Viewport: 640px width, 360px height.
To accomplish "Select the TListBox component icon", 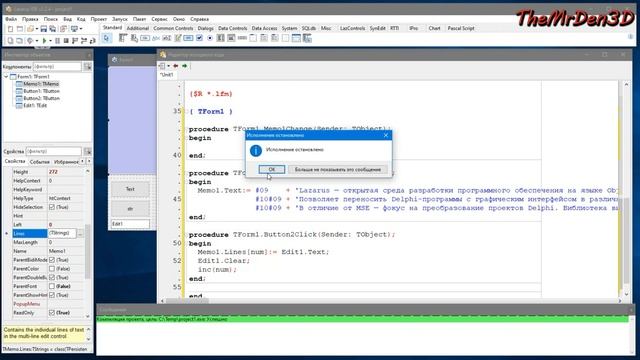I will [x=221, y=38].
